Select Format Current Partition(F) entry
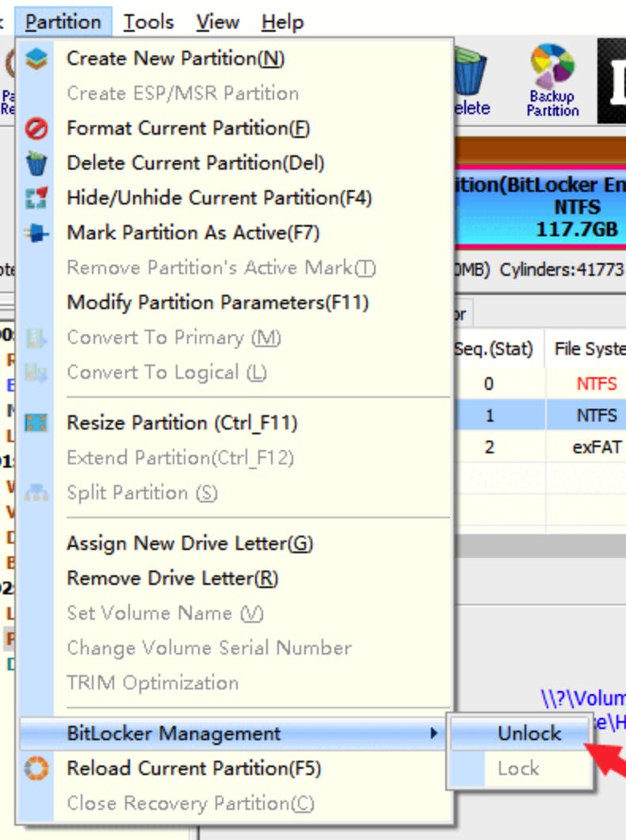Image resolution: width=626 pixels, height=840 pixels. click(x=189, y=128)
